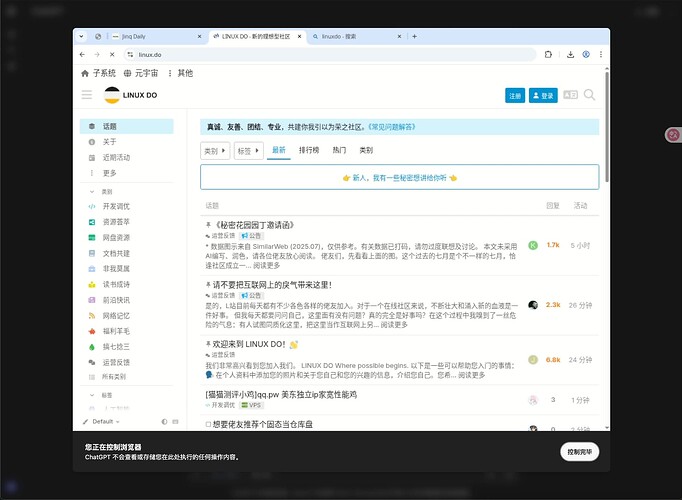
Task: Open browser profile avatar icon
Action: [x=586, y=54]
